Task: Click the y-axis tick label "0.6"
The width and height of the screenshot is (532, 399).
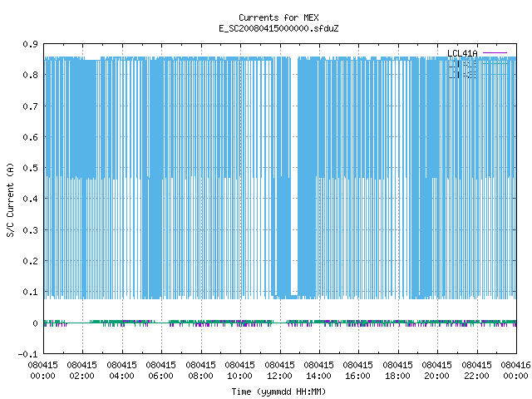Action: click(x=30, y=137)
